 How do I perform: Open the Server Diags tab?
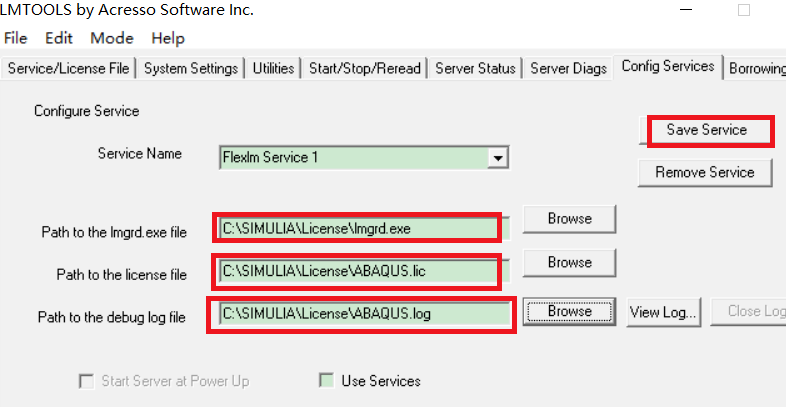pos(568,68)
